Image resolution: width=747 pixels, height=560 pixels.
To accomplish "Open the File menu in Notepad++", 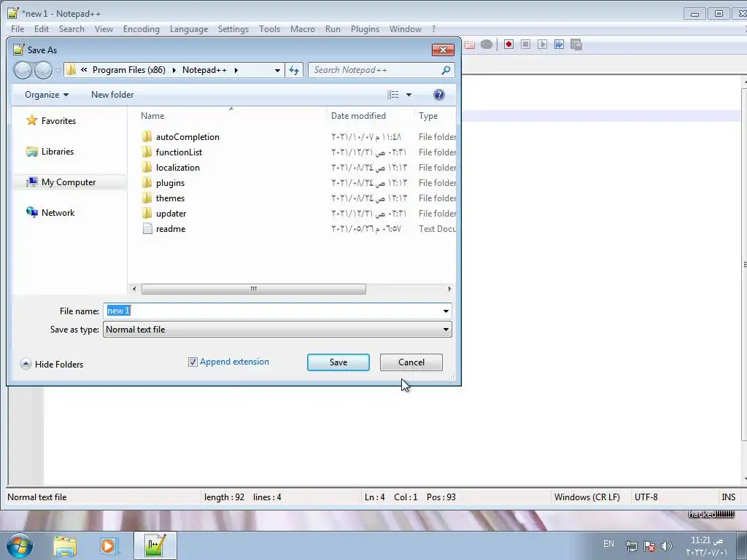I will pyautogui.click(x=18, y=29).
